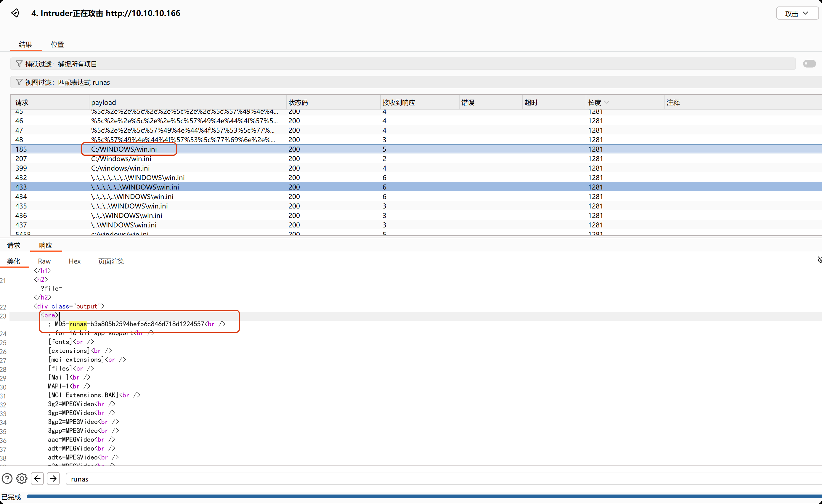Open the help icon near the search bar
This screenshot has height=504, width=822.
click(7, 479)
